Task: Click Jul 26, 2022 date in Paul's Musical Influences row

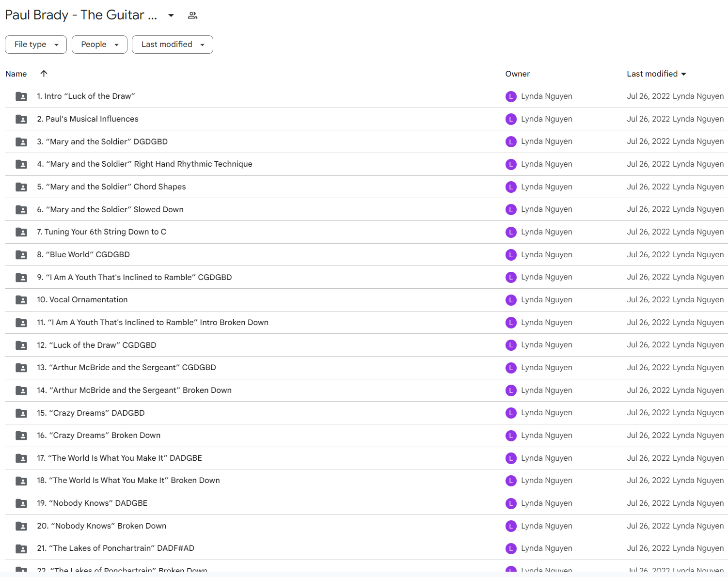Action: 649,119
